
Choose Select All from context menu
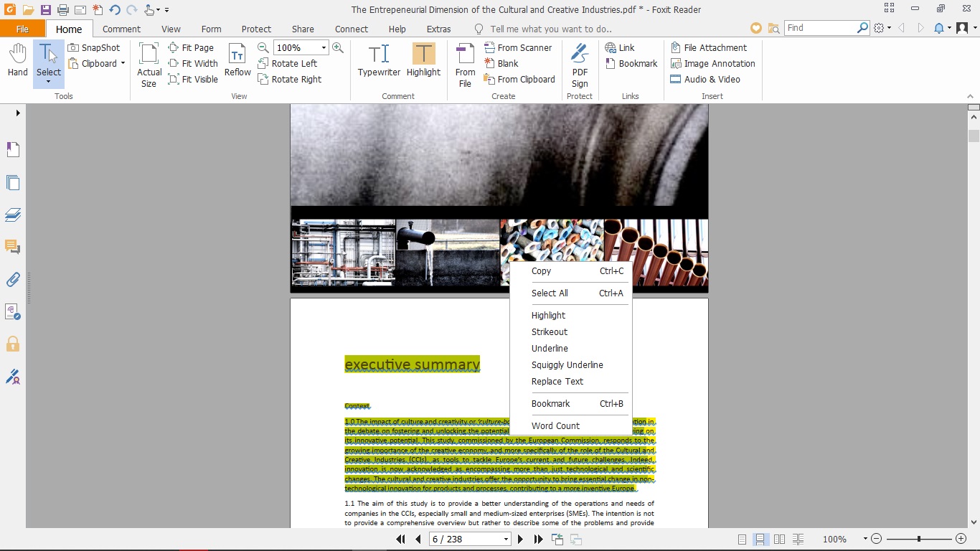click(x=572, y=293)
